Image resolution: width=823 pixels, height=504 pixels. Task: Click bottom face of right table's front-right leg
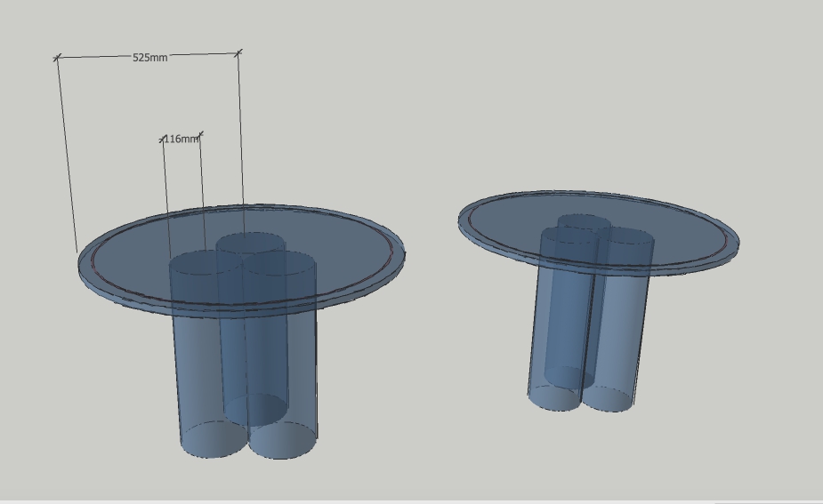609,399
